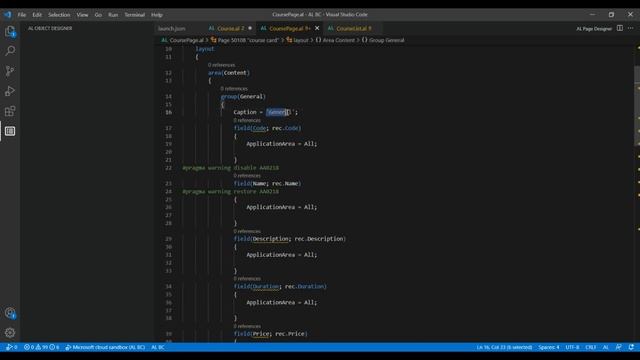Screen dimensions: 640x360
Task: Open the Source Control view
Action: click(x=10, y=71)
